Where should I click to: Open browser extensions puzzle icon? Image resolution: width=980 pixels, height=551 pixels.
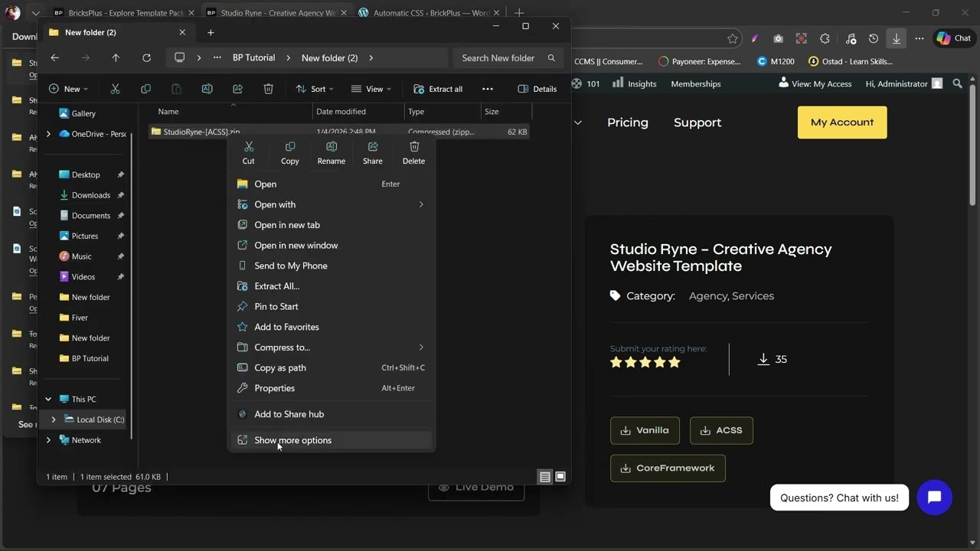click(x=825, y=38)
